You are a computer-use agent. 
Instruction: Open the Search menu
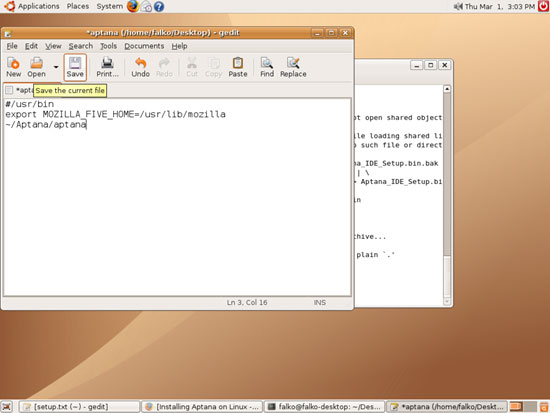[81, 46]
